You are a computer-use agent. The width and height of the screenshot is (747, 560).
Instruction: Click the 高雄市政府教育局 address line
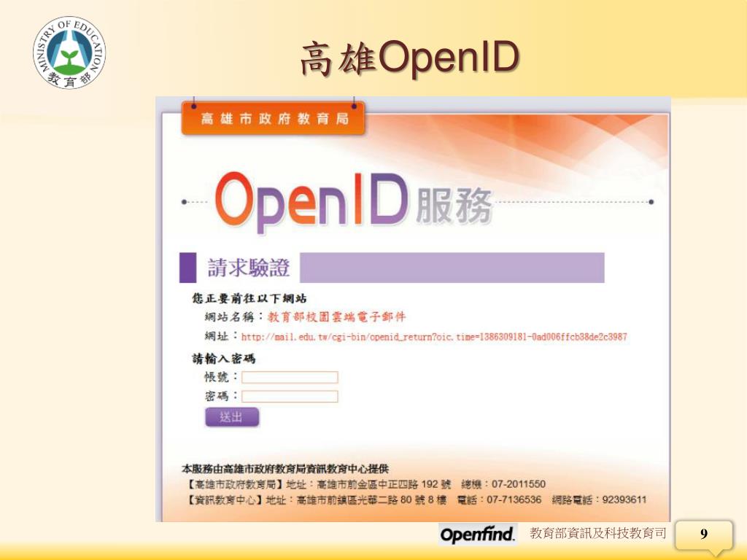365,484
